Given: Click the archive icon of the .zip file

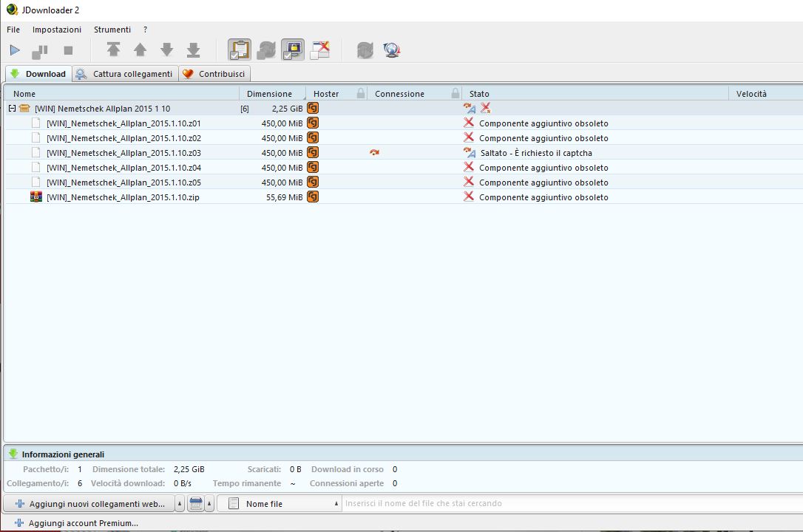Looking at the screenshot, I should tap(35, 197).
